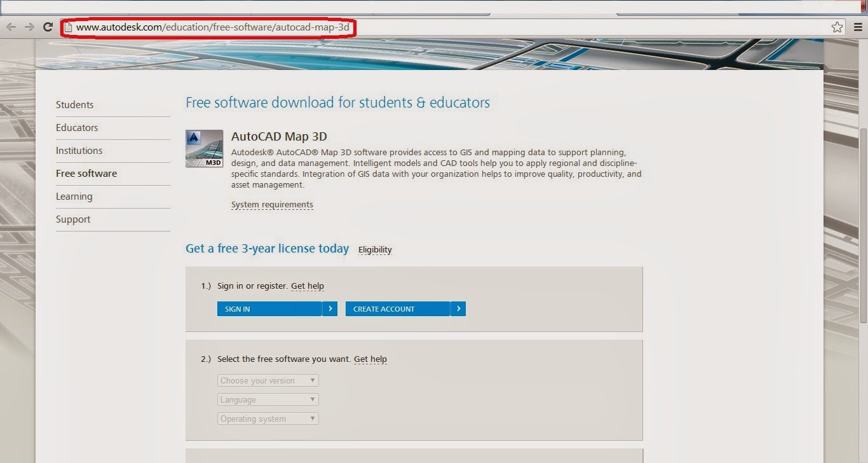Open the Language dropdown
868x463 pixels.
click(268, 399)
